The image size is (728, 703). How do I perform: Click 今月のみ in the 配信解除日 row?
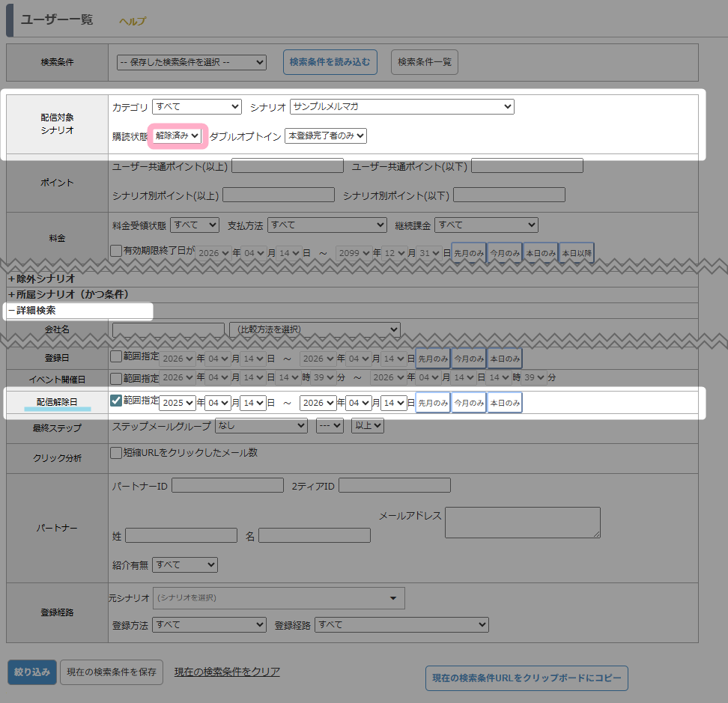pos(469,403)
